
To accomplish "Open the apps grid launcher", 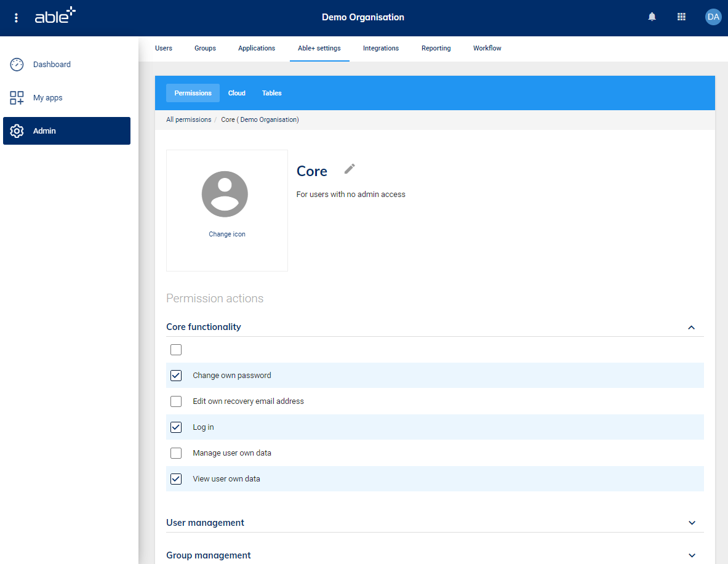I will coord(681,17).
